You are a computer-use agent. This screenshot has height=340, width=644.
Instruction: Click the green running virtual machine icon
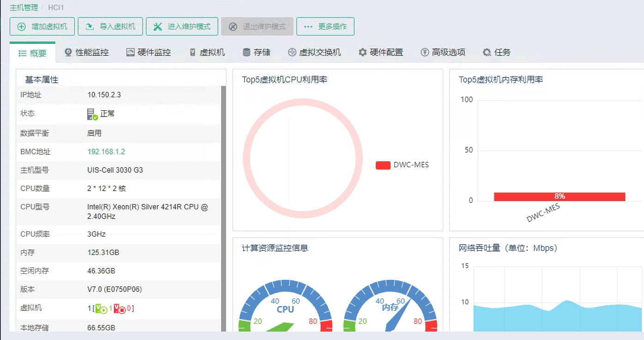click(102, 308)
